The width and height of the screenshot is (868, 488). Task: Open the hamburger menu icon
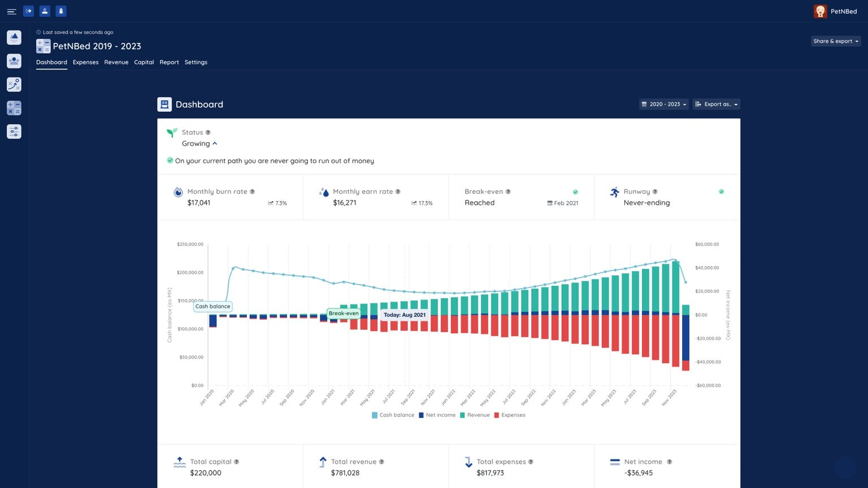coord(11,11)
